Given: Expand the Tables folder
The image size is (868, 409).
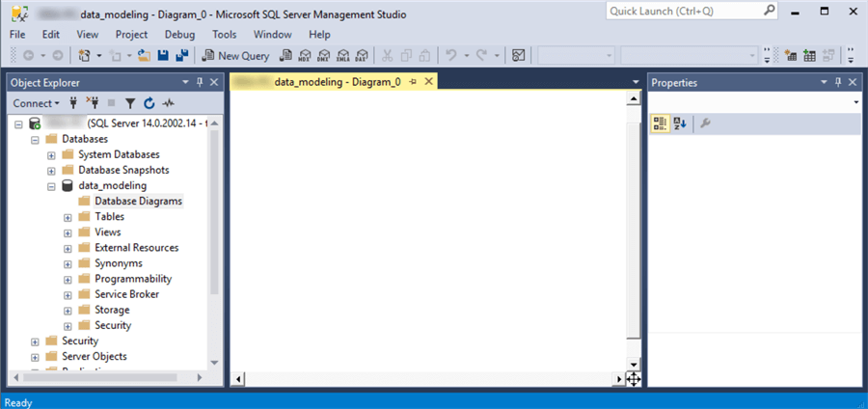Looking at the screenshot, I should [68, 217].
